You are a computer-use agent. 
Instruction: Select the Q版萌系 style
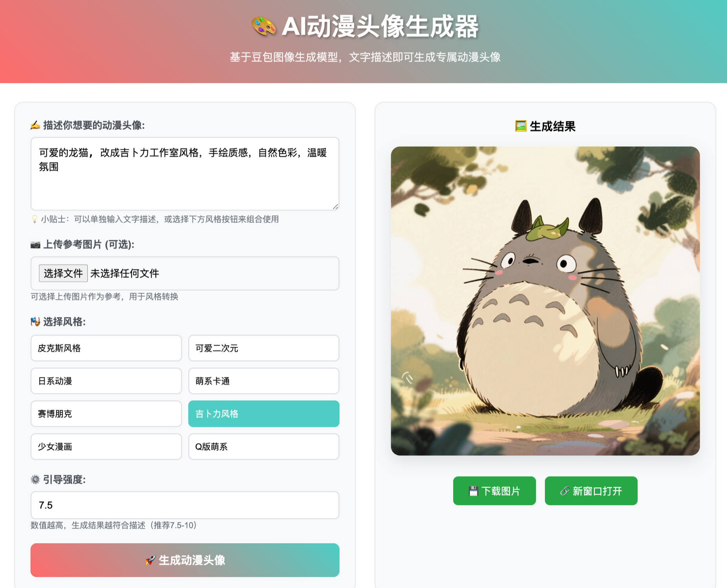point(264,446)
